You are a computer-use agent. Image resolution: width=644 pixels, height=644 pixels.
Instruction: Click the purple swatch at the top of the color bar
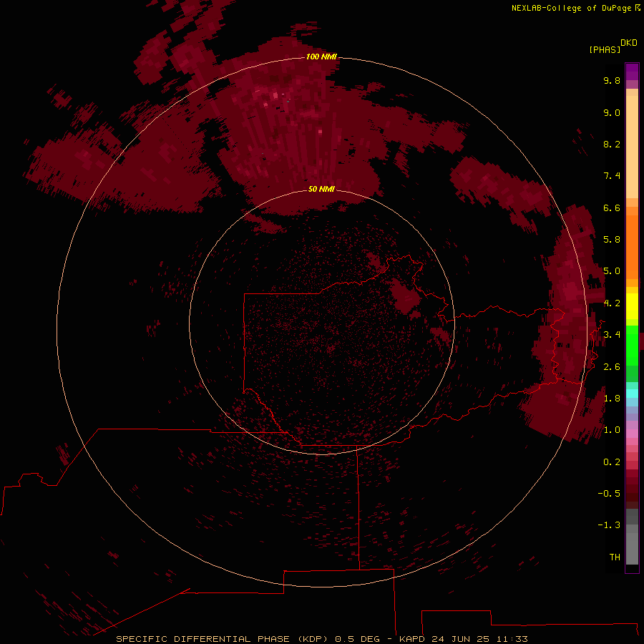coord(632,71)
